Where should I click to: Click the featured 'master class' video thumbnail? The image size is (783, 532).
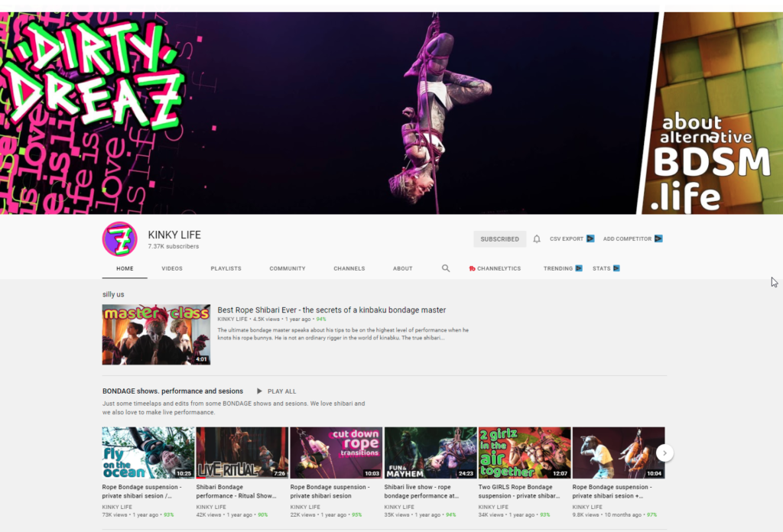pos(156,334)
